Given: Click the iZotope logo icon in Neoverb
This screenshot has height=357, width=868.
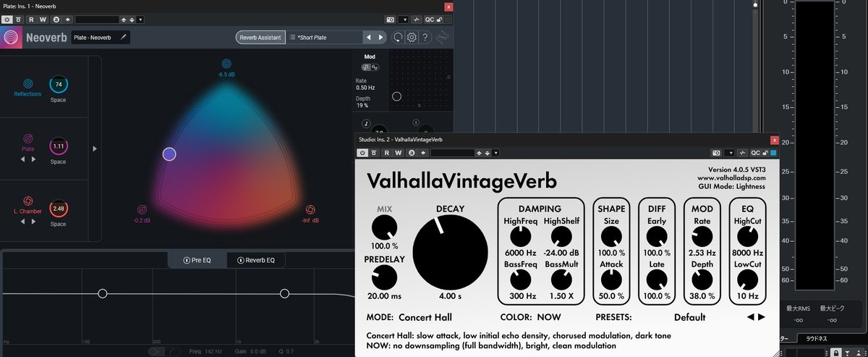Looking at the screenshot, I should coord(442,38).
